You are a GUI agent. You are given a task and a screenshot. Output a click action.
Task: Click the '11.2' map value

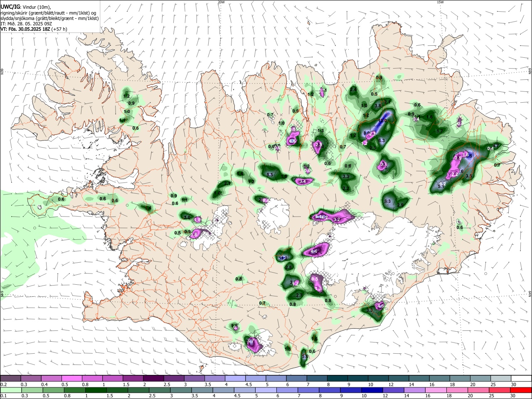[283, 258]
